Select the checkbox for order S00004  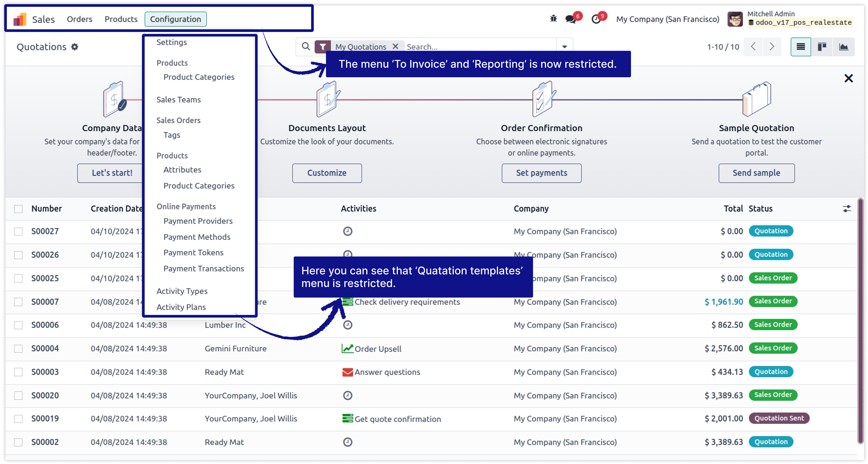[18, 349]
